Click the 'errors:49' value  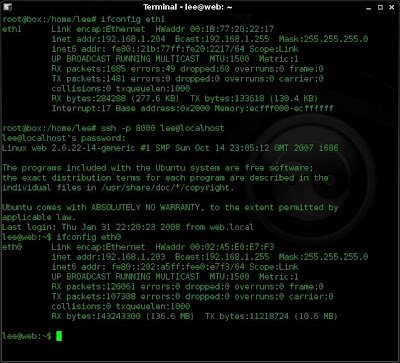(x=153, y=69)
